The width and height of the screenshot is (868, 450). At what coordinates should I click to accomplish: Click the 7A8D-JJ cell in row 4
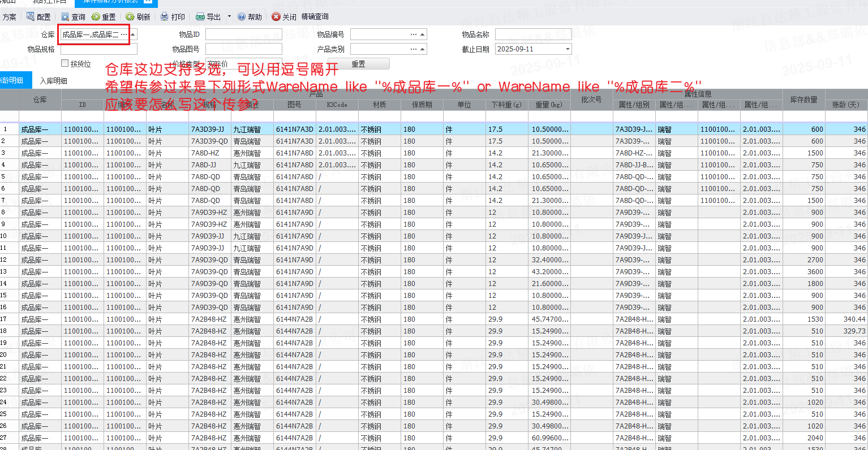[209, 165]
